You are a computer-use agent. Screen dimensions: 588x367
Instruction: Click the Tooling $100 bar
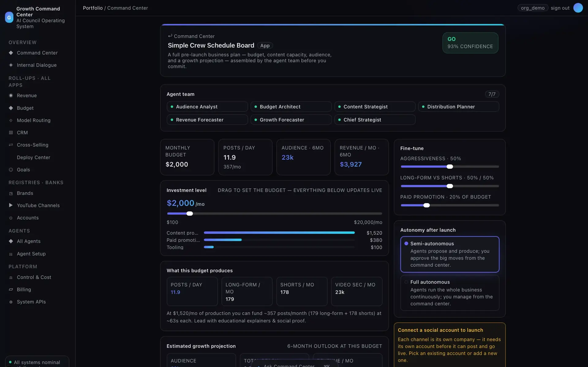pos(279,247)
